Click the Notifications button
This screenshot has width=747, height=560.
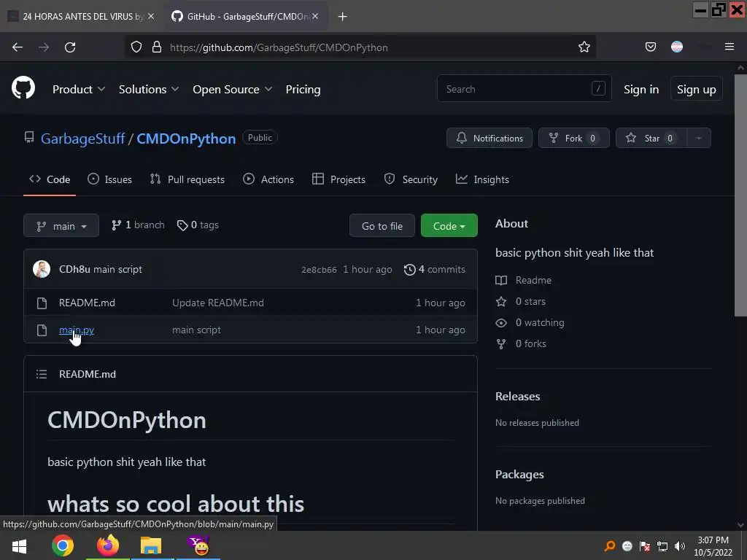point(489,138)
